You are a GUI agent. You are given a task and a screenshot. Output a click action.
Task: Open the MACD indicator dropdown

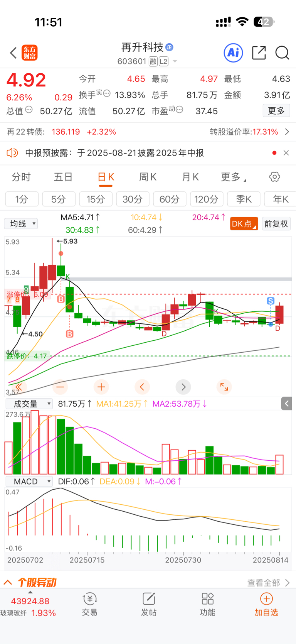(29, 482)
